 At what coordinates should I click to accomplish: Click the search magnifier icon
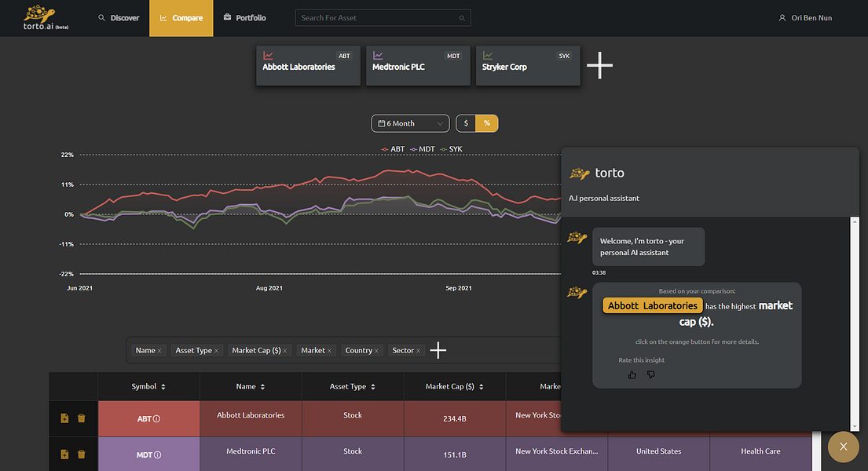point(462,18)
